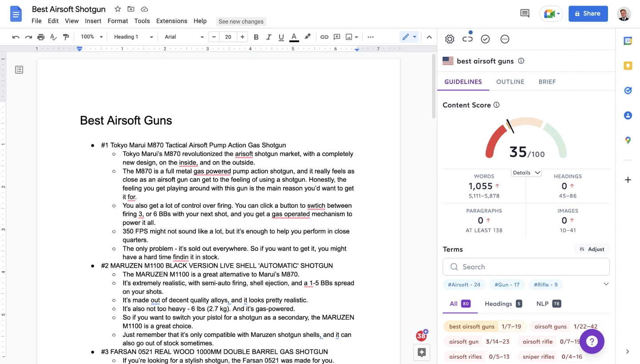Open the editing mode pencil dropdown
The width and height of the screenshot is (640, 364).
coord(409,37)
